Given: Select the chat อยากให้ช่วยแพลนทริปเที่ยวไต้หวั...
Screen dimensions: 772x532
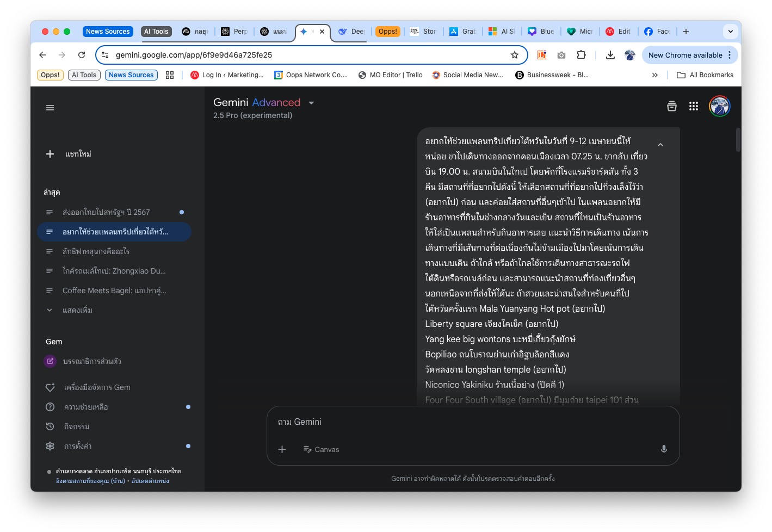Looking at the screenshot, I should (x=114, y=232).
